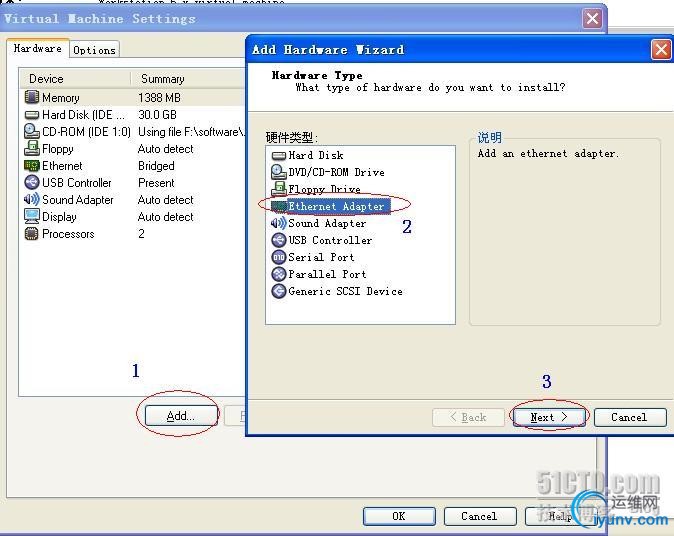Choose Hard Disk icon in wizard hardware list
The image size is (674, 536).
(279, 156)
